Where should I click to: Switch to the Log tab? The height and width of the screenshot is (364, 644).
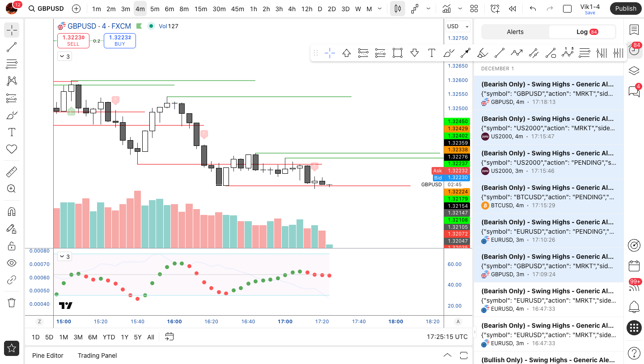(582, 32)
